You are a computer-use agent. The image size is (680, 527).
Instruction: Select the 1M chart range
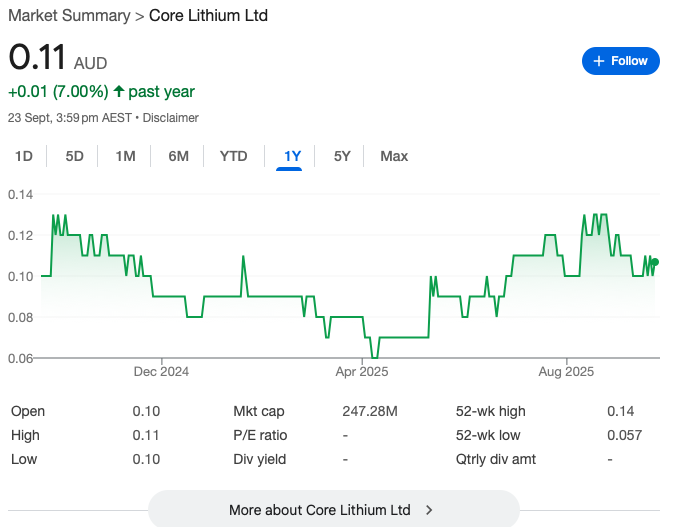click(125, 156)
